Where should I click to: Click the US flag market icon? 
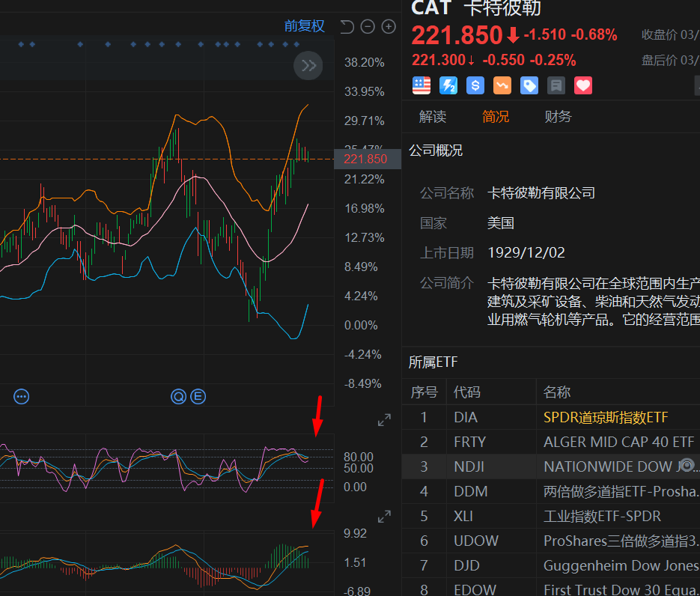(421, 85)
